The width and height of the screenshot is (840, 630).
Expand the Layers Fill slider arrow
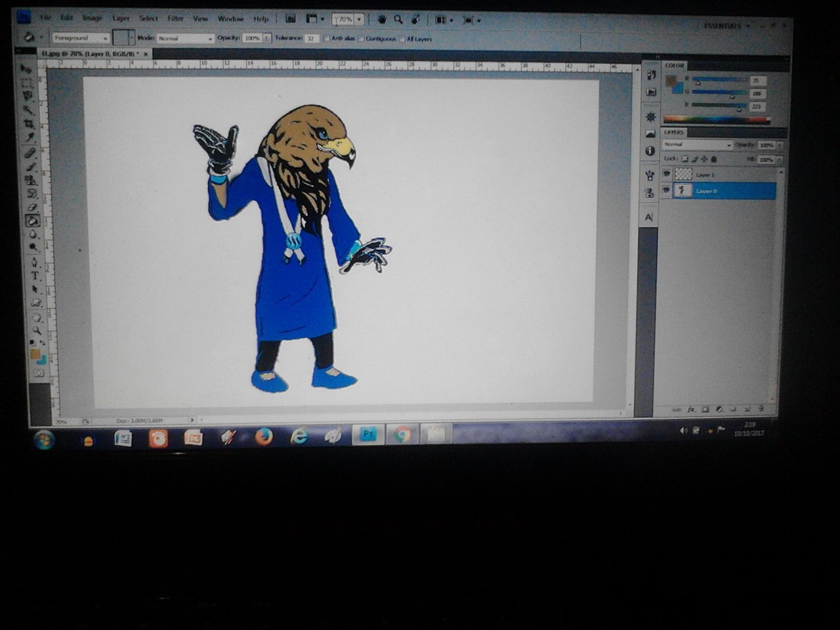pos(780,159)
